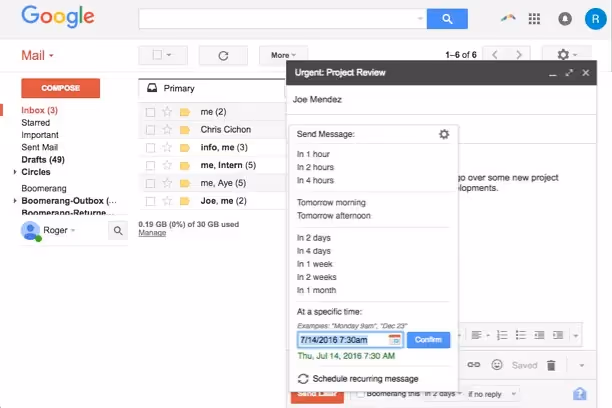Open Google notifications bell
The height and width of the screenshot is (408, 612).
(x=565, y=19)
